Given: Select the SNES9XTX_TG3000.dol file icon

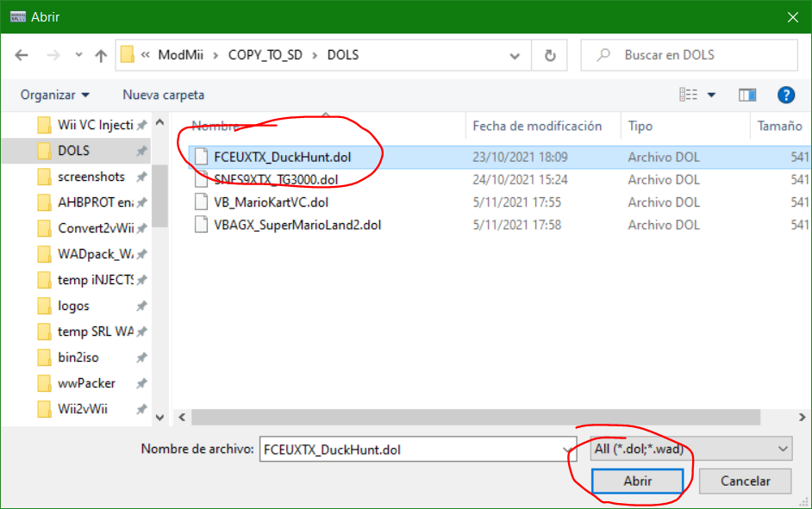Looking at the screenshot, I should (201, 179).
